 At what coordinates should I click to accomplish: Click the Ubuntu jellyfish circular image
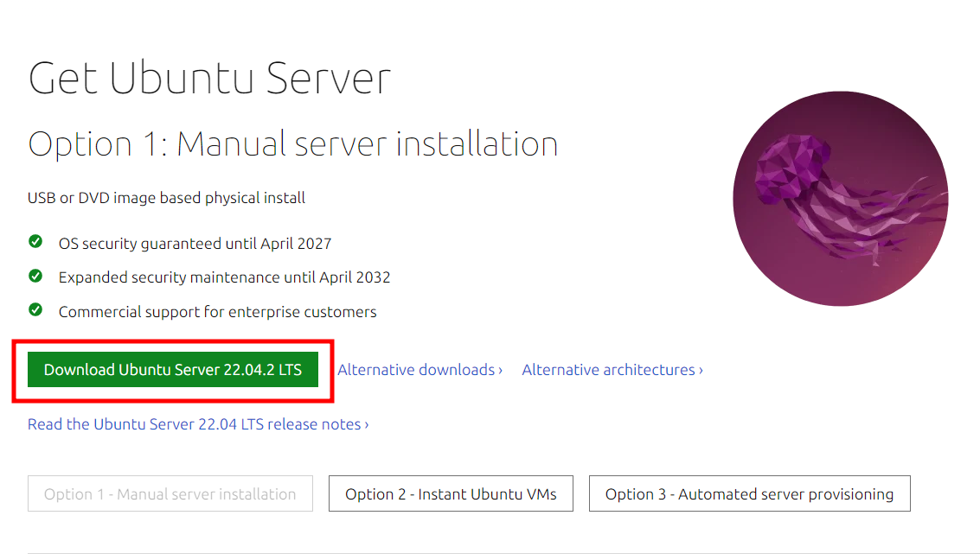[x=841, y=199]
